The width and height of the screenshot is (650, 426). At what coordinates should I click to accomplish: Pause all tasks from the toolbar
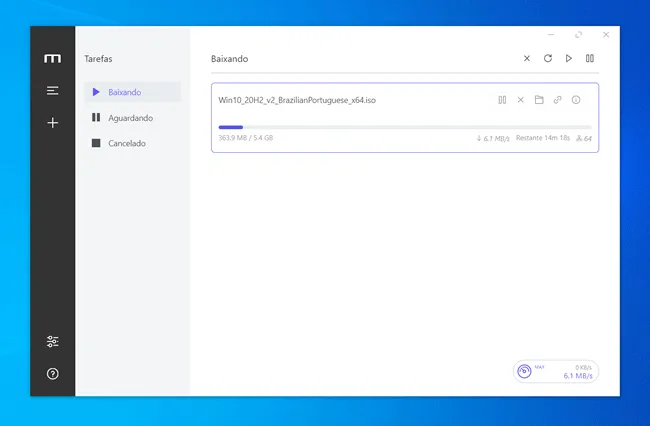tap(590, 58)
